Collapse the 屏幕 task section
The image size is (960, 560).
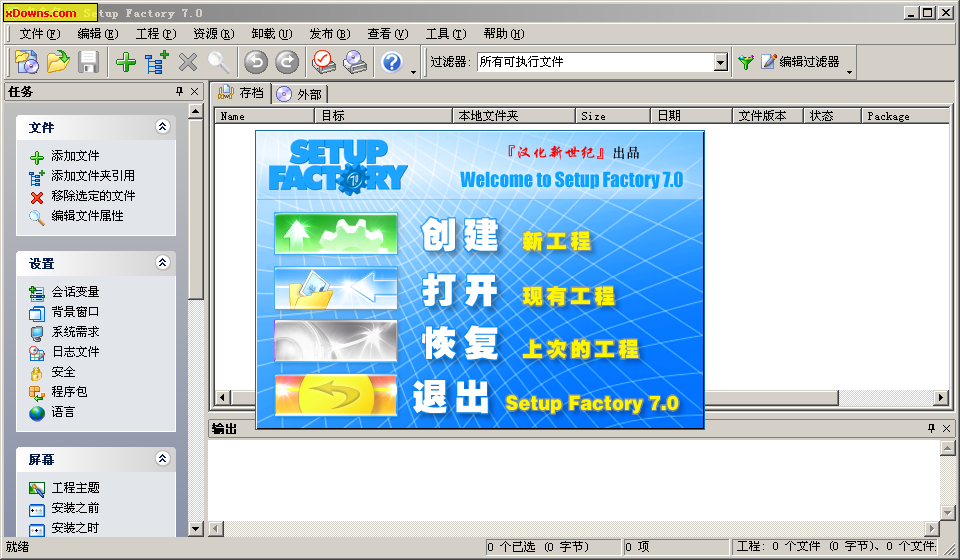coord(162,458)
